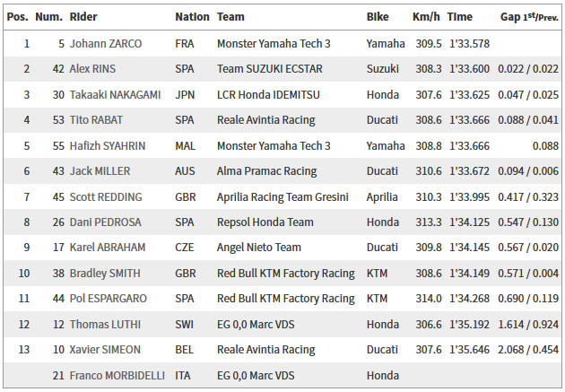Click Pol ESPARGARO top speed 314.0

pos(429,299)
